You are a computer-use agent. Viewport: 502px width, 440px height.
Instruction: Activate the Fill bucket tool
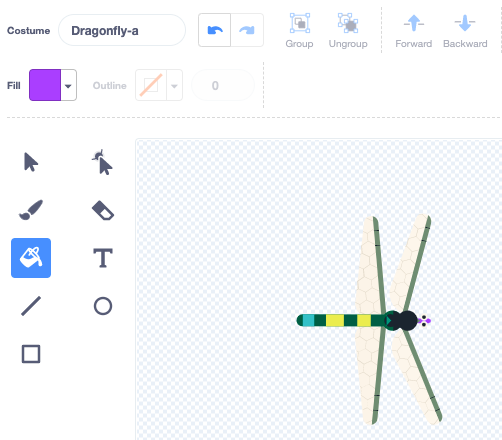point(31,258)
